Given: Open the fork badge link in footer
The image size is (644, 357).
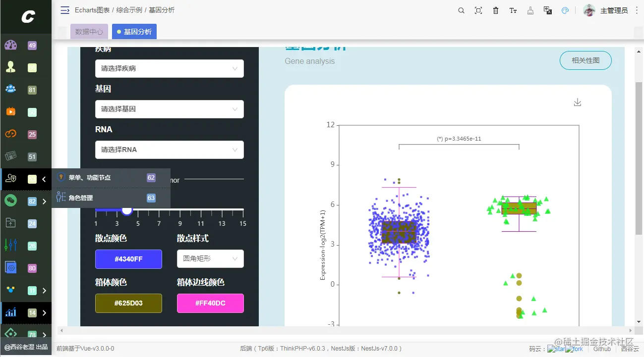Looking at the screenshot, I should (574, 349).
